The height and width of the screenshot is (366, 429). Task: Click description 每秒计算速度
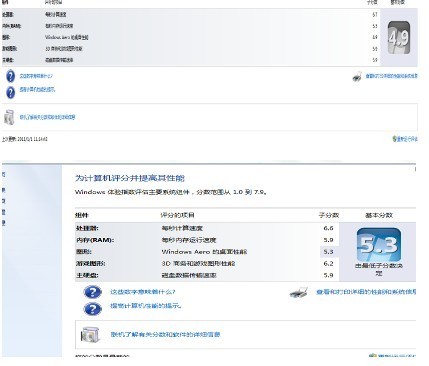(182, 228)
